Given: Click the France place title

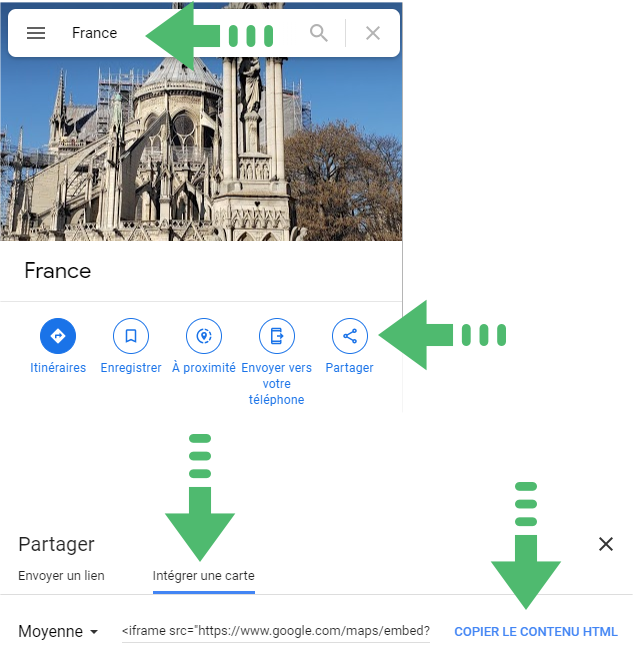Looking at the screenshot, I should click(57, 271).
